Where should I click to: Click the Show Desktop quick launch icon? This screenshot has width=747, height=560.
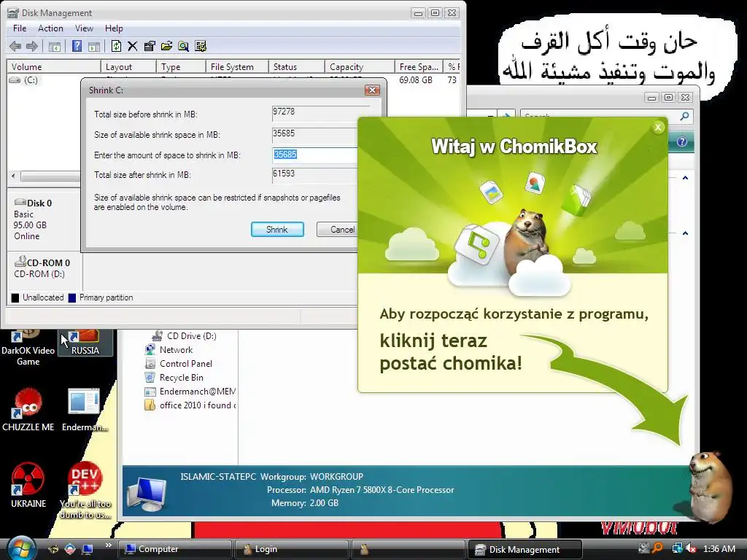pyautogui.click(x=88, y=549)
